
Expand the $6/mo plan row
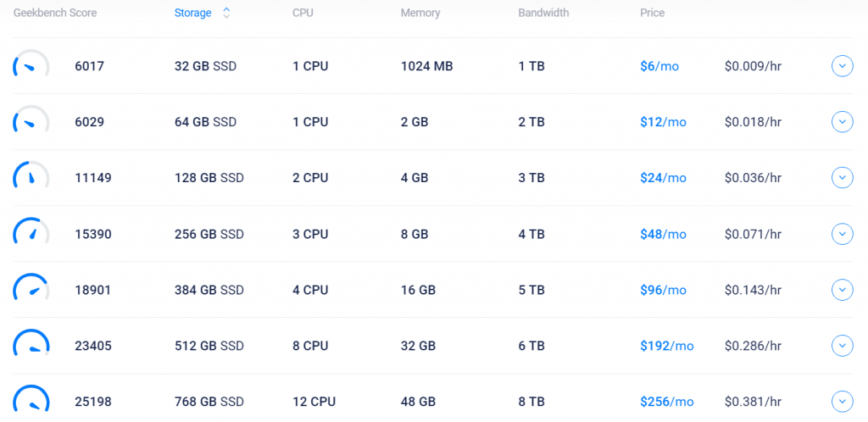[x=842, y=66]
